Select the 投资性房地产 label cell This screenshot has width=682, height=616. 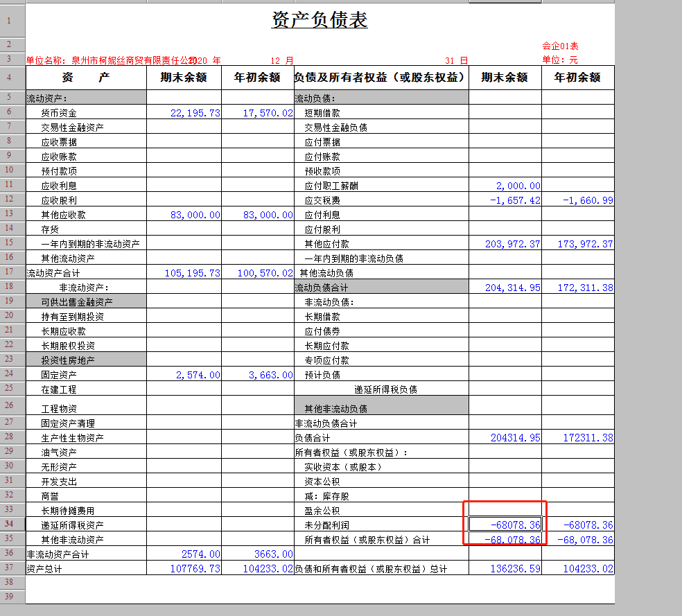tap(86, 360)
